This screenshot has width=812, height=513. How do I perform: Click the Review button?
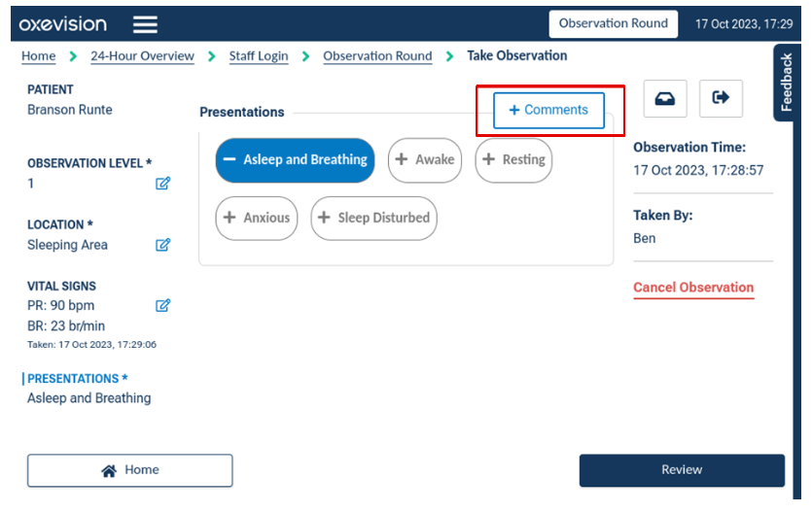pyautogui.click(x=682, y=470)
